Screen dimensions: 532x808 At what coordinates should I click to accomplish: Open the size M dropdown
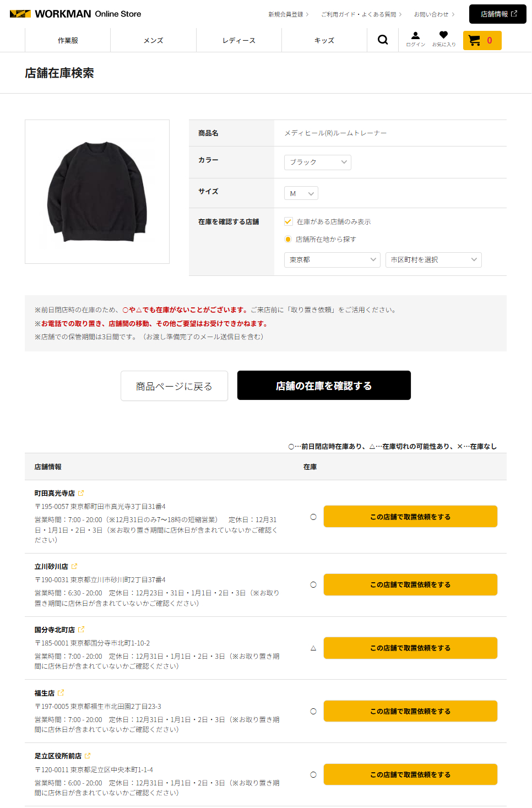tap(301, 193)
